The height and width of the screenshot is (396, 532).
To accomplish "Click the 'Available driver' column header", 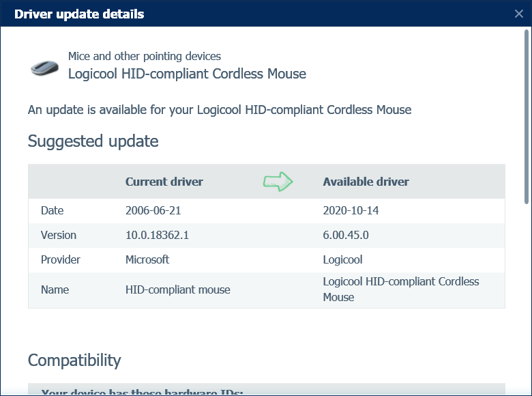I will (366, 182).
